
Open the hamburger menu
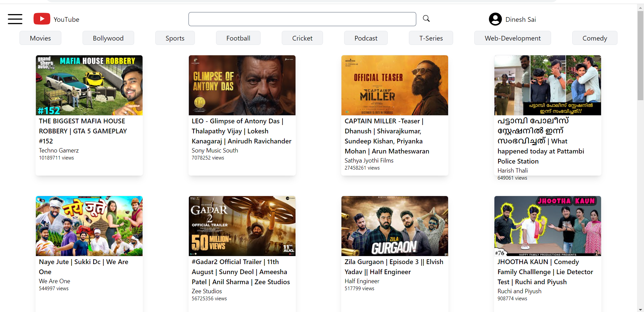tap(15, 19)
